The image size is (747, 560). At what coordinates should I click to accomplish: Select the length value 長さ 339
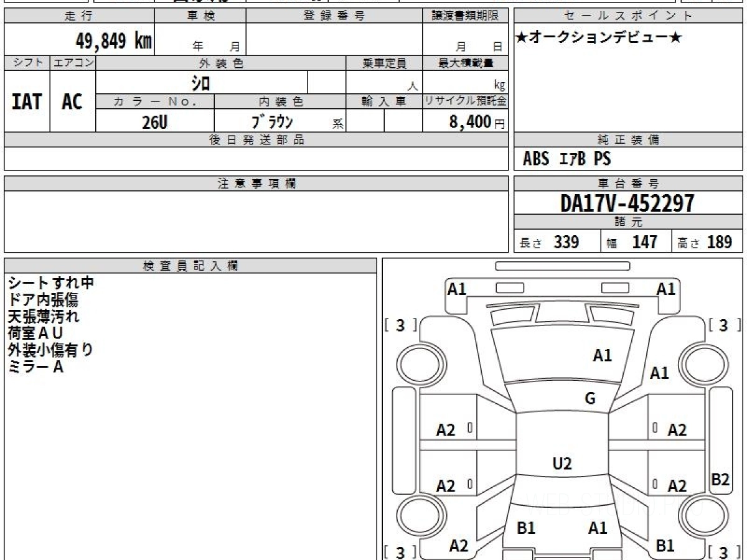(549, 242)
